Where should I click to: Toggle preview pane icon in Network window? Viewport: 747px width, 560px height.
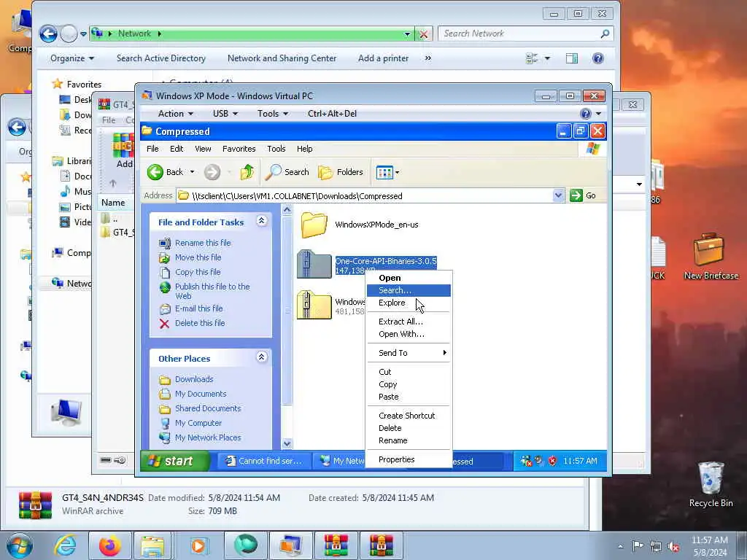point(572,58)
